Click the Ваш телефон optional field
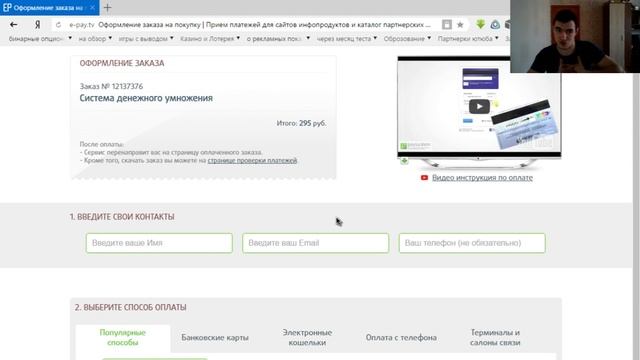The image size is (640, 360). click(472, 243)
